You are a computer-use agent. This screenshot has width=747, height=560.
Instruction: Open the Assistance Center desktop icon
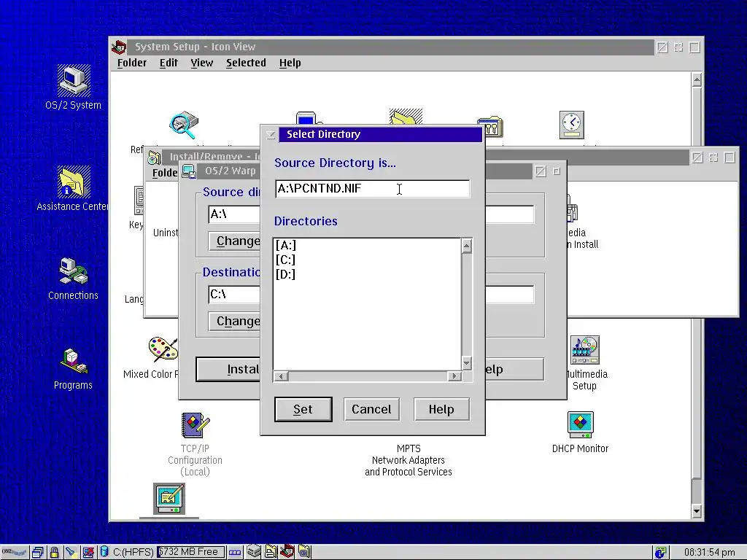coord(74,182)
